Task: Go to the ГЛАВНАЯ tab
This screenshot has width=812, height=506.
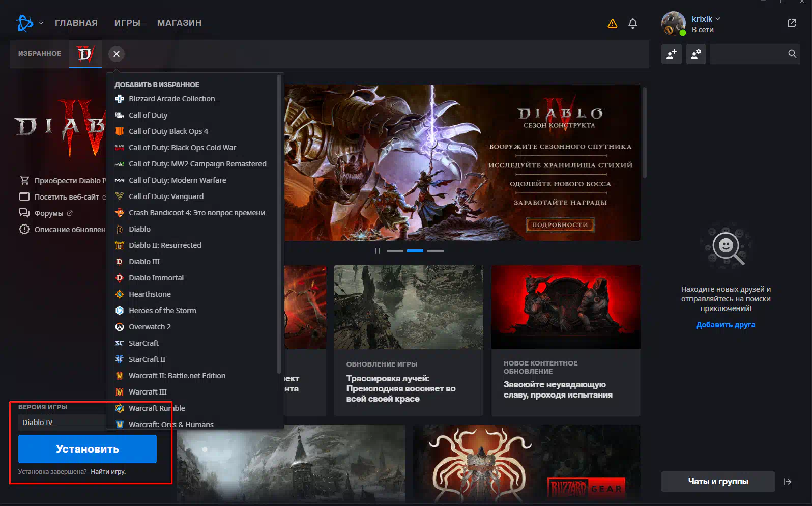Action: (76, 23)
